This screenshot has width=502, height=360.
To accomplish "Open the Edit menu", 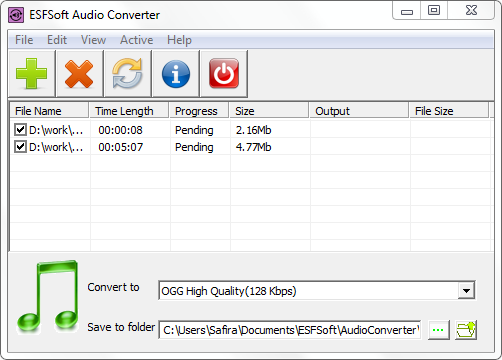I will (57, 40).
